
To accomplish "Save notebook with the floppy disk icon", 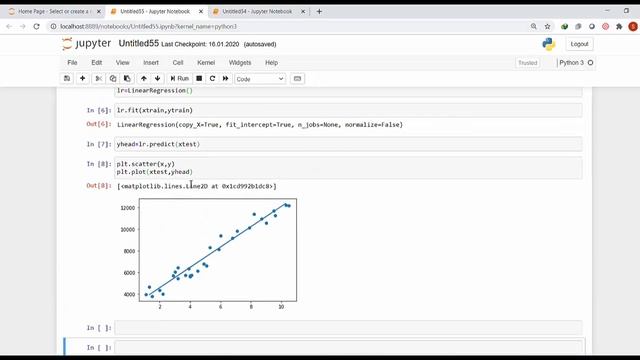I will 67,78.
